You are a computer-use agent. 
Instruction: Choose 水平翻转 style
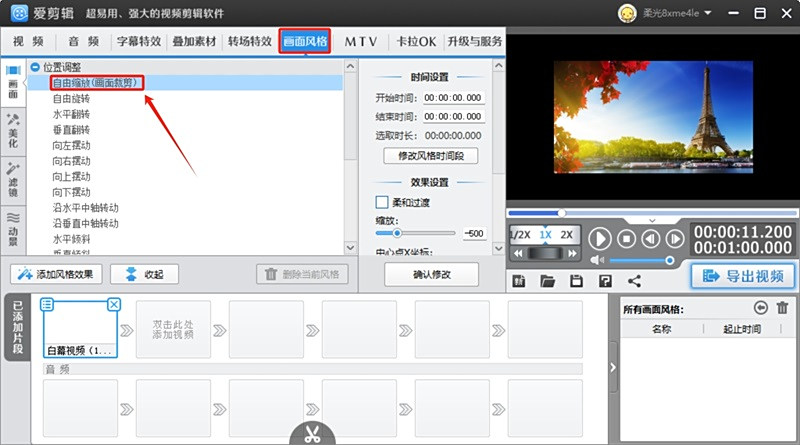click(71, 114)
